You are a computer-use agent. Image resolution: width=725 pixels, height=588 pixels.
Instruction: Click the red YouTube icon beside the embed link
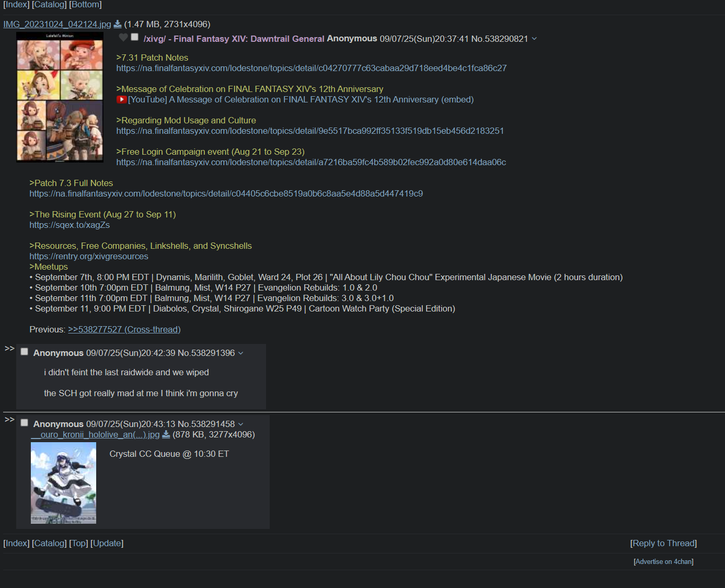pos(121,99)
